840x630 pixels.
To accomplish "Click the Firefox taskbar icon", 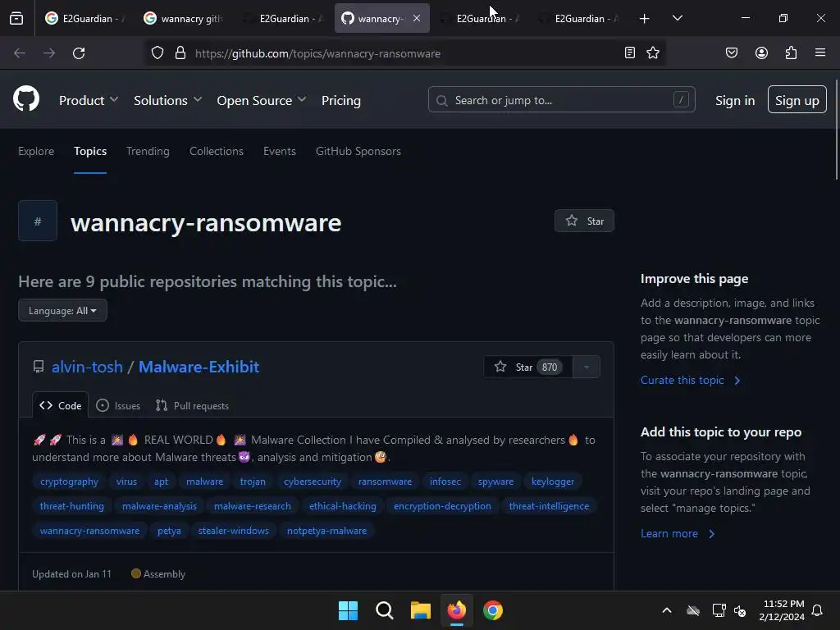I will 456,610.
